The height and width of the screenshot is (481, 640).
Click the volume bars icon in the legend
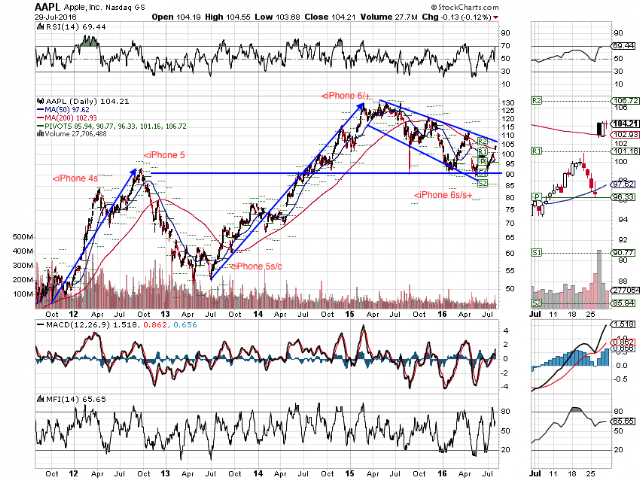tap(40, 134)
